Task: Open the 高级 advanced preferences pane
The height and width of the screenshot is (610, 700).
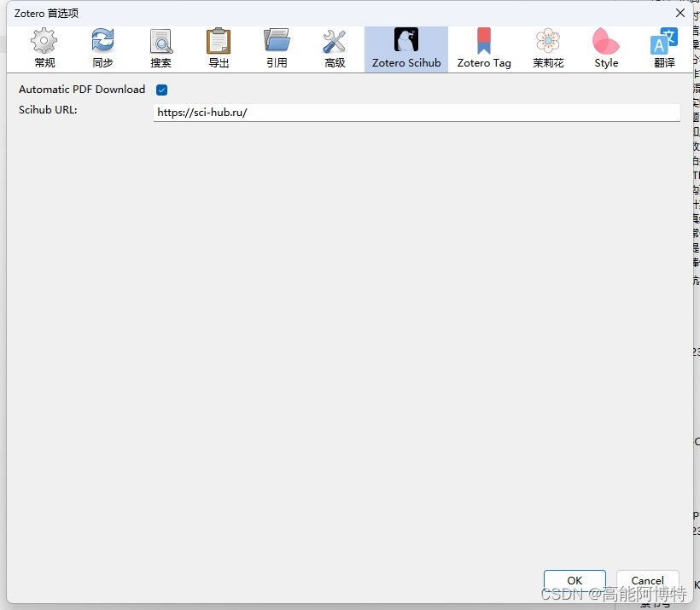Action: pyautogui.click(x=335, y=49)
